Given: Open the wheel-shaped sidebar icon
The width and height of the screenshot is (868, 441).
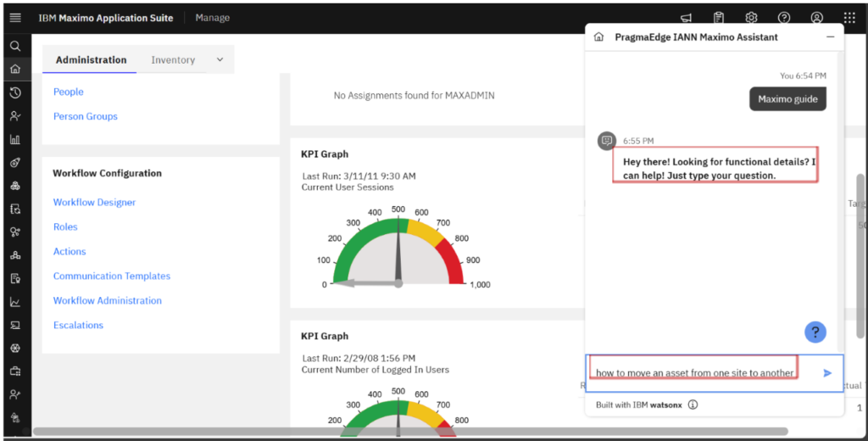Looking at the screenshot, I should [15, 348].
